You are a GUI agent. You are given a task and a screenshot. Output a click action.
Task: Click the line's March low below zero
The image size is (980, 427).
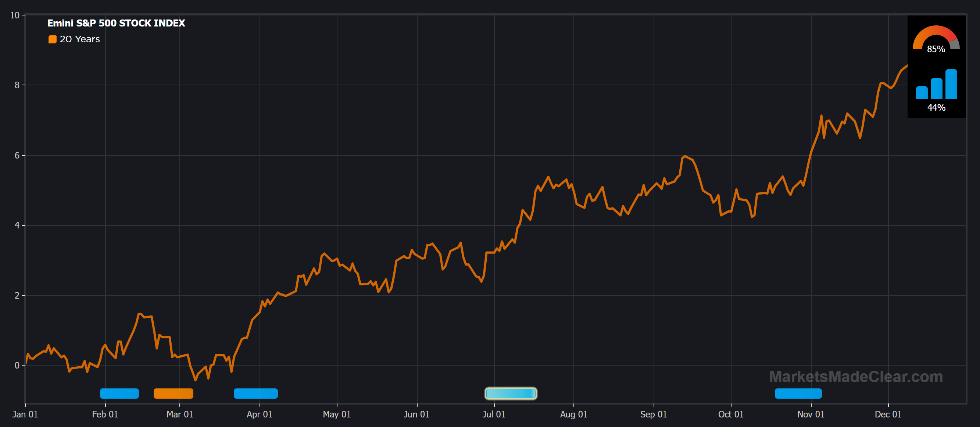pos(195,380)
